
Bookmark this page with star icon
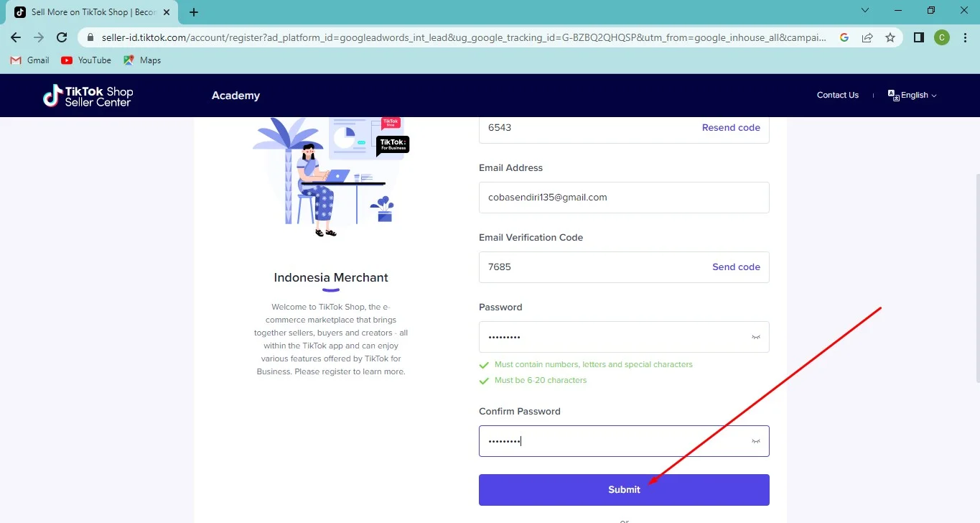[x=890, y=37]
